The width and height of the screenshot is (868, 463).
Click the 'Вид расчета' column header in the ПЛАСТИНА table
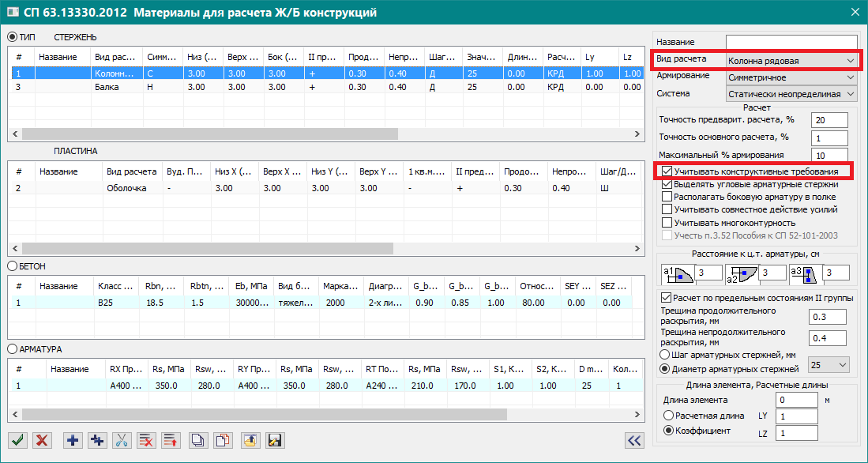pyautogui.click(x=131, y=171)
